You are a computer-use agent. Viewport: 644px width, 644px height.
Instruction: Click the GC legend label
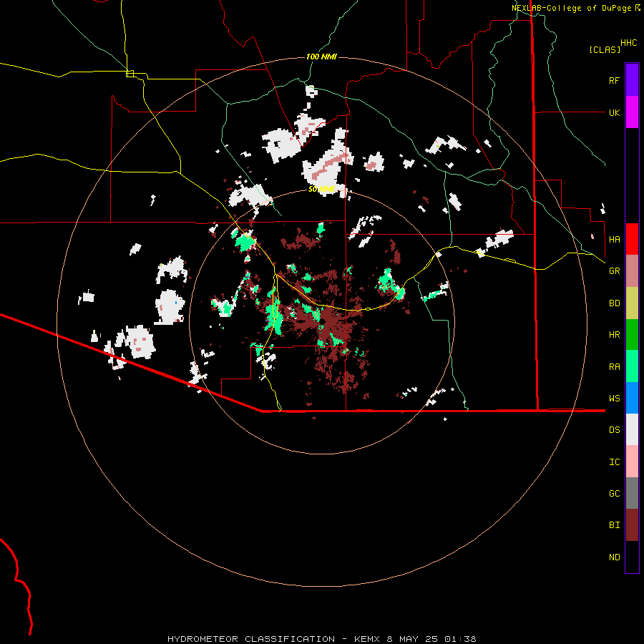point(614,494)
